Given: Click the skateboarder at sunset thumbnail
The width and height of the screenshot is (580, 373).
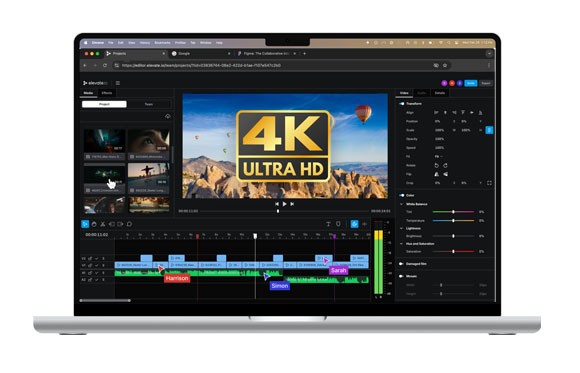Looking at the screenshot, I should pyautogui.click(x=149, y=175).
